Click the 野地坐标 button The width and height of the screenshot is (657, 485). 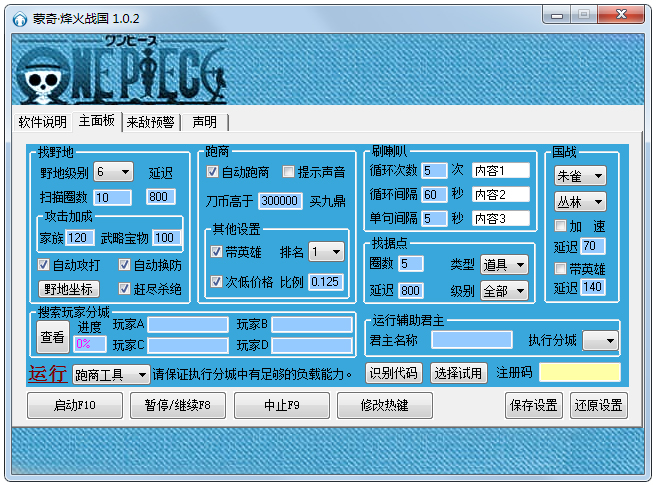click(x=69, y=289)
